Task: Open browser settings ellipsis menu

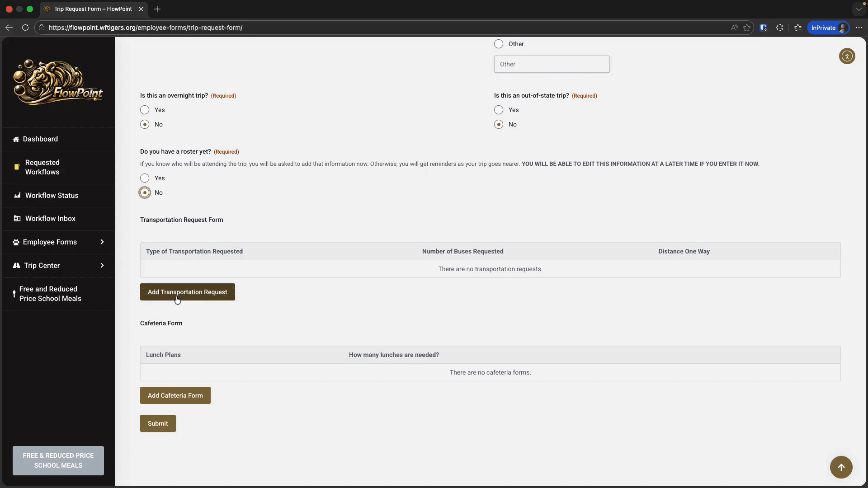Action: [x=859, y=28]
